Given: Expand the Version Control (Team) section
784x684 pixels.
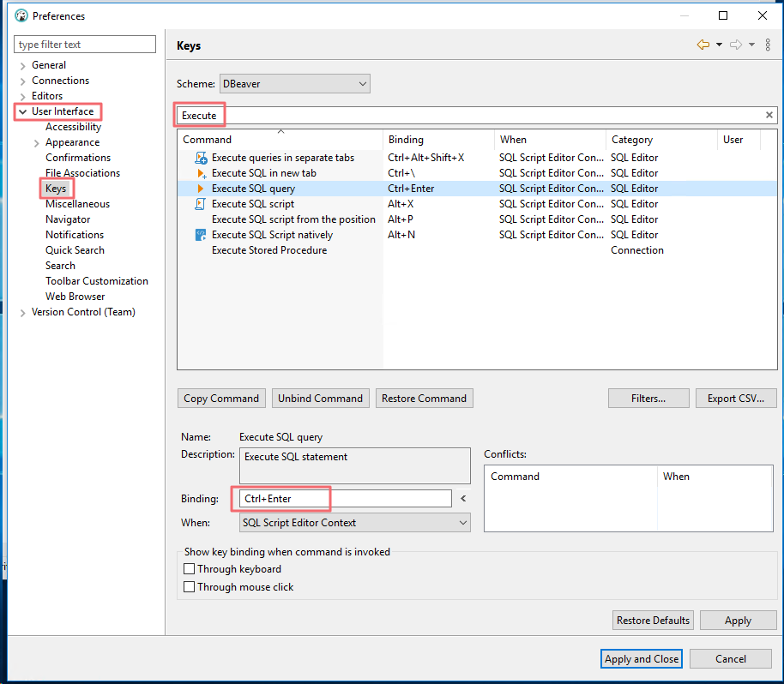Looking at the screenshot, I should (x=22, y=311).
